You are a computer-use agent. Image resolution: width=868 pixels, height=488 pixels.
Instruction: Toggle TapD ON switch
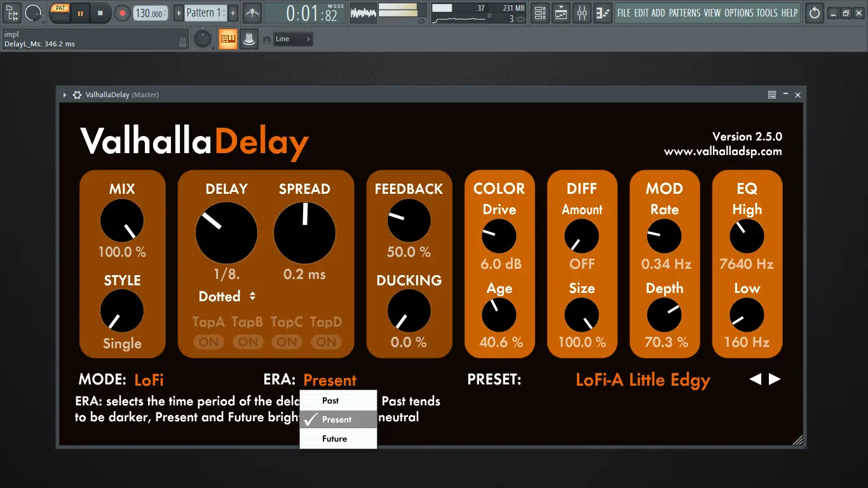(x=327, y=342)
